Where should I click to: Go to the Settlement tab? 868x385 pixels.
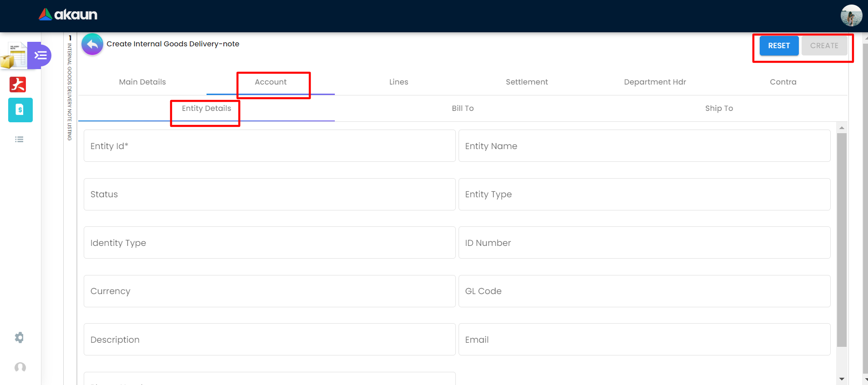coord(527,82)
